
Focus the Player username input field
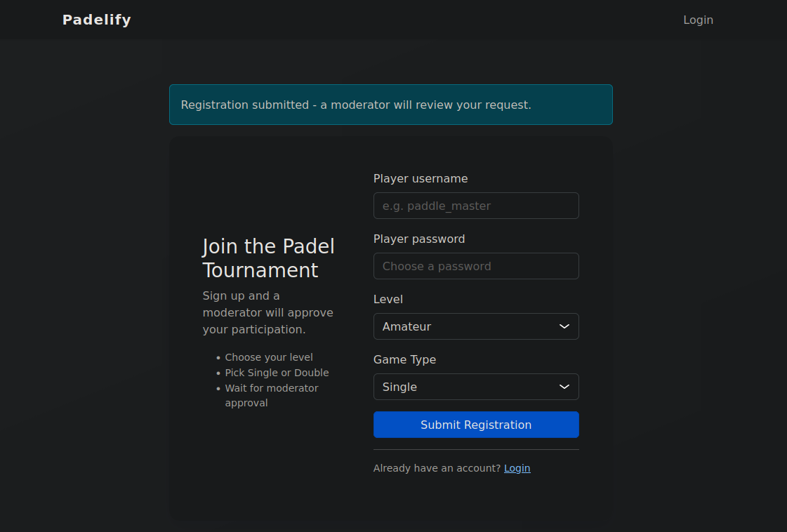coord(476,206)
